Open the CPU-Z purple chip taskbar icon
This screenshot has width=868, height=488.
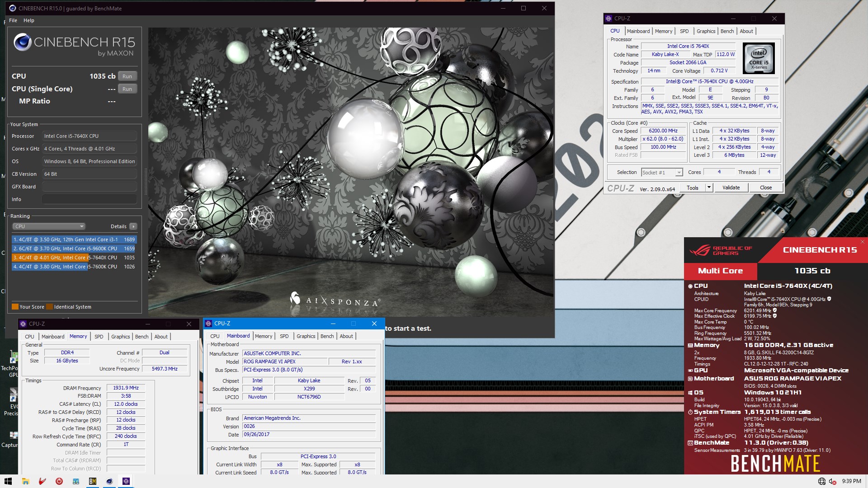click(x=126, y=481)
